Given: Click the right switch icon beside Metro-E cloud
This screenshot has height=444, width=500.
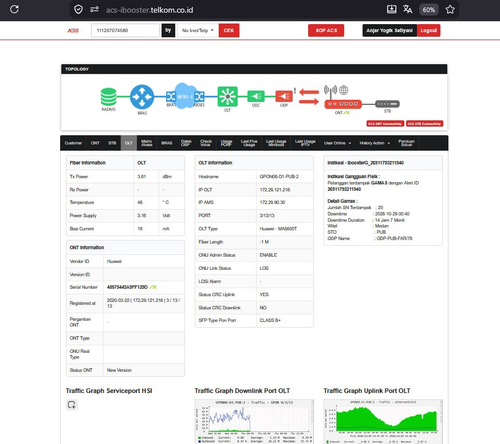Looking at the screenshot, I should (199, 97).
